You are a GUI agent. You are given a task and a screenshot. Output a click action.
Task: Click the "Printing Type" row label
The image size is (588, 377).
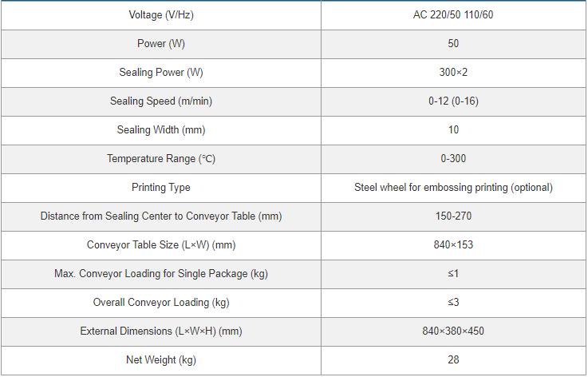pyautogui.click(x=160, y=188)
